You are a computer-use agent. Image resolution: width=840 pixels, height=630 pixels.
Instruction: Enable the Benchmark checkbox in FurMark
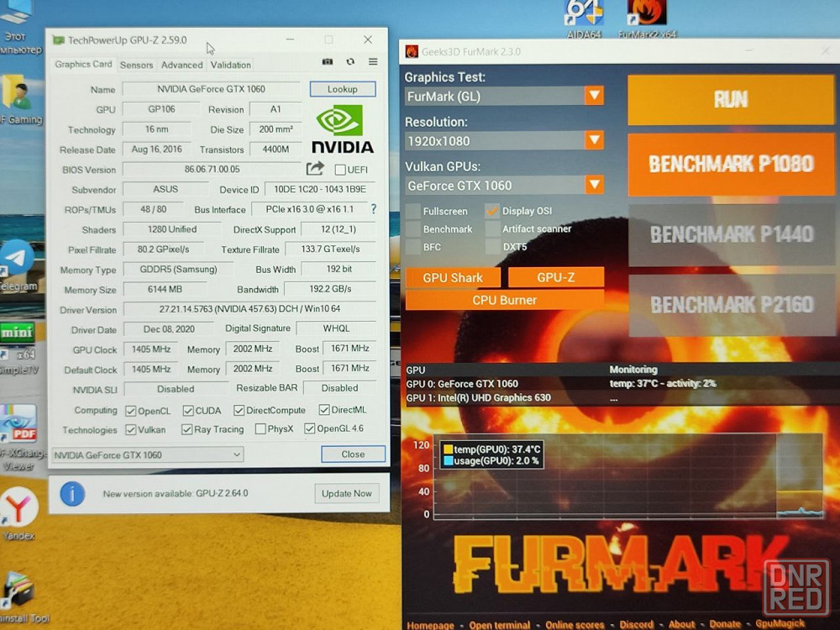[x=413, y=228]
